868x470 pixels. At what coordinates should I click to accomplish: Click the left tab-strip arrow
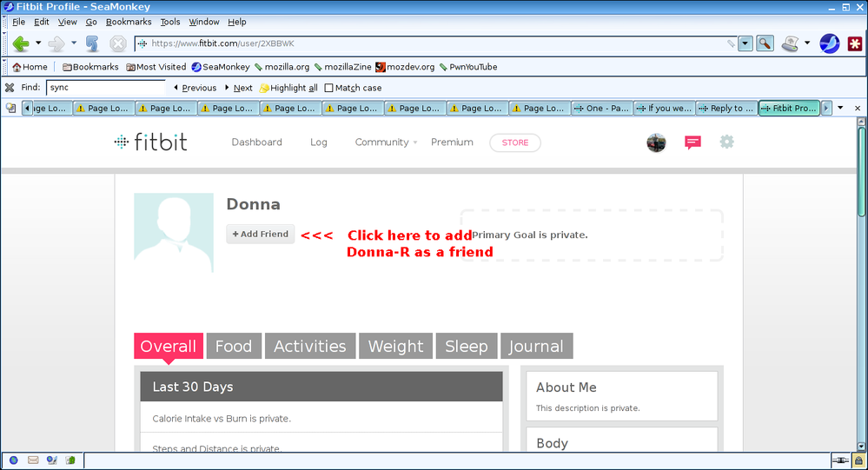pos(27,108)
